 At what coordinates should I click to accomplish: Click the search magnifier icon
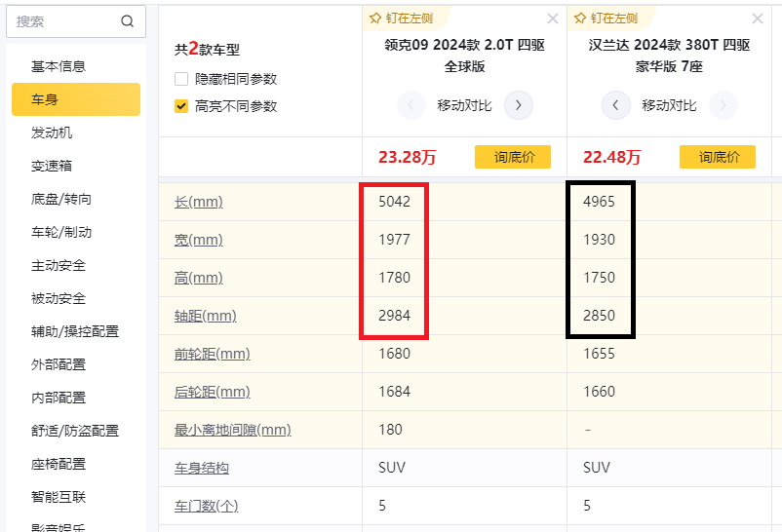tap(127, 20)
